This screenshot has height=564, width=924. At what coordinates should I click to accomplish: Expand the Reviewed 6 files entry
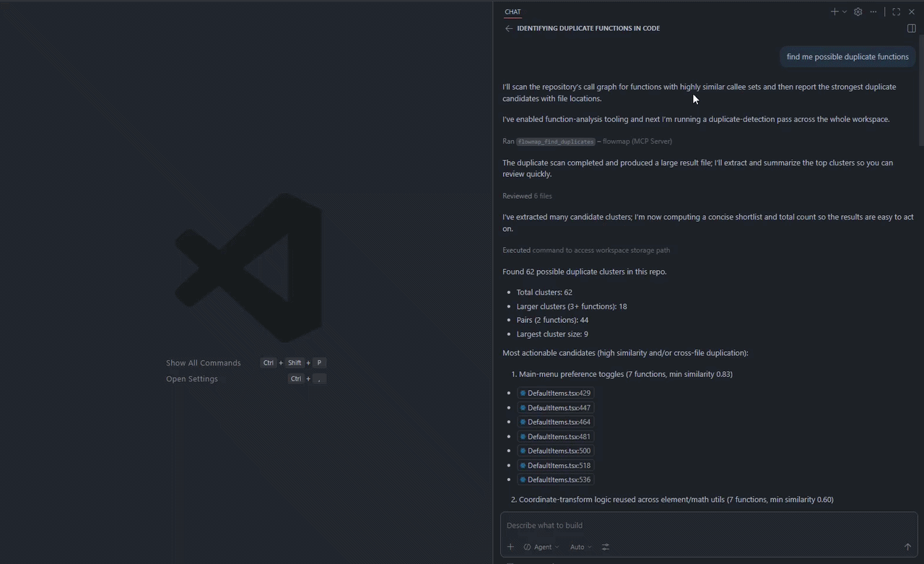point(527,196)
